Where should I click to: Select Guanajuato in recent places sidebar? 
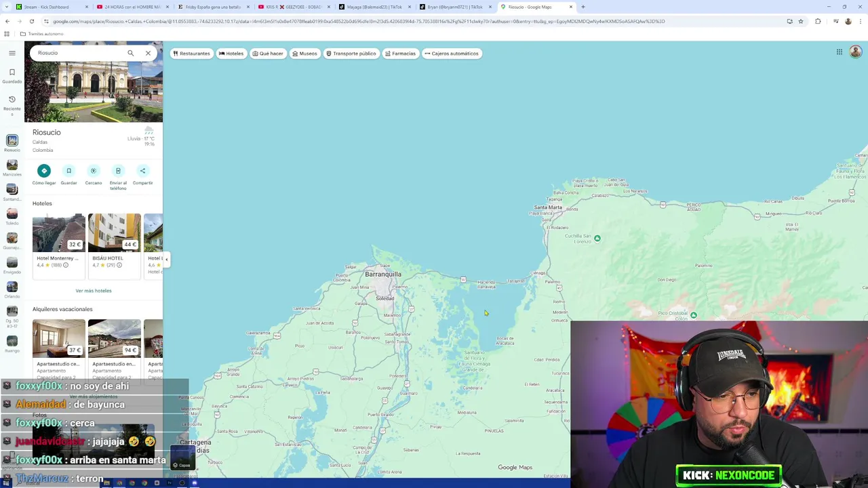point(12,241)
